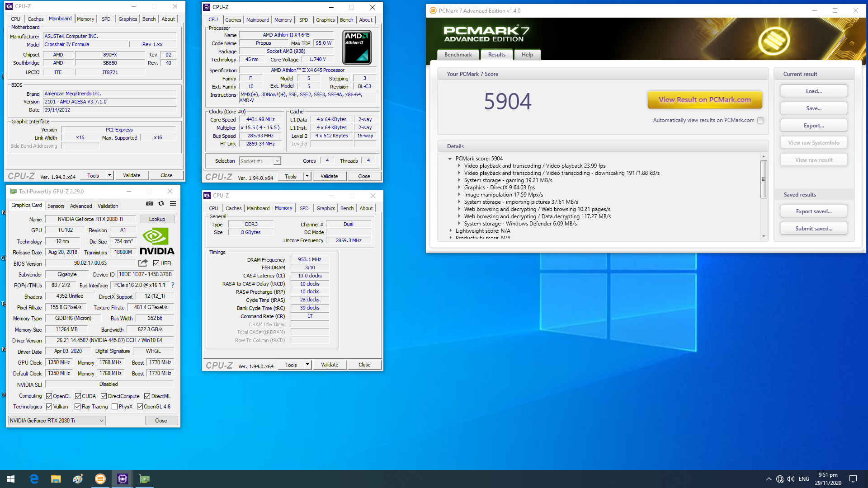The width and height of the screenshot is (868, 488).
Task: Open network settings from tray
Action: [780, 479]
